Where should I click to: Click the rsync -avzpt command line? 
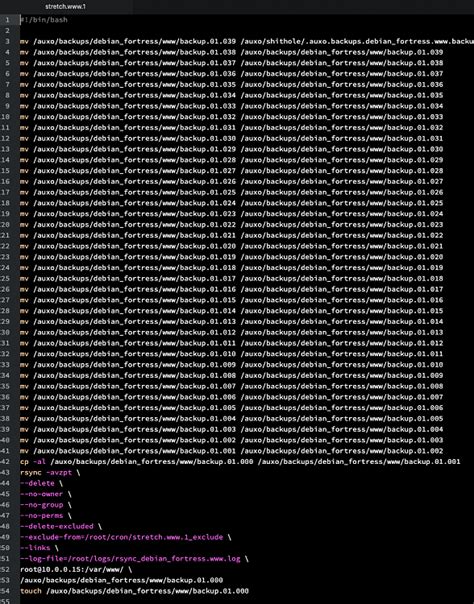click(x=50, y=472)
